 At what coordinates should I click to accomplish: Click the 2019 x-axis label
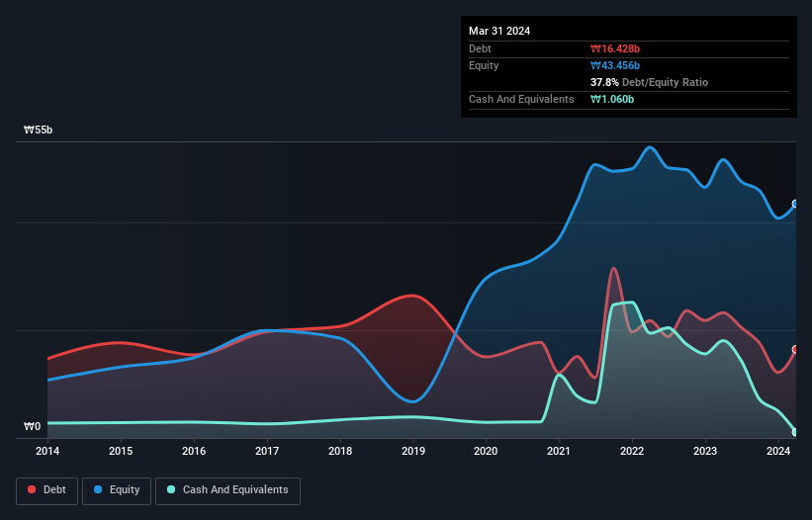click(413, 451)
